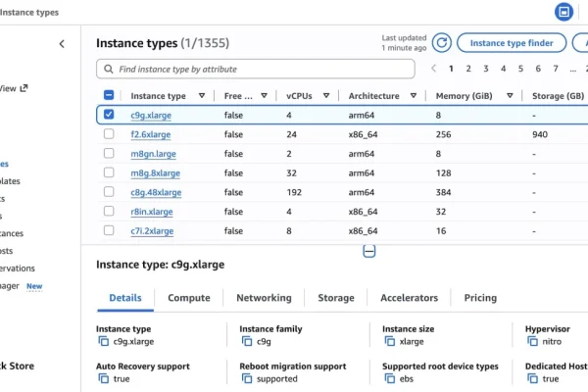Toggle the select-all checkbox in the table header

109,95
